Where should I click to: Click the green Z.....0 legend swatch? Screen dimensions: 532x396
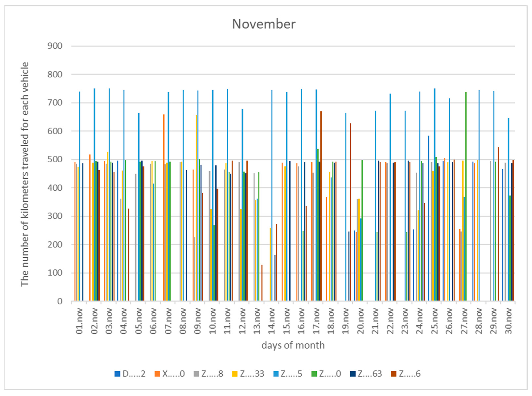coord(315,374)
